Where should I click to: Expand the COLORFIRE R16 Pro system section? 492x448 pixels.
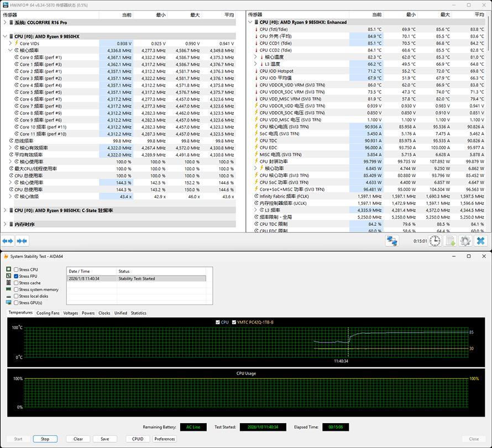(x=5, y=23)
